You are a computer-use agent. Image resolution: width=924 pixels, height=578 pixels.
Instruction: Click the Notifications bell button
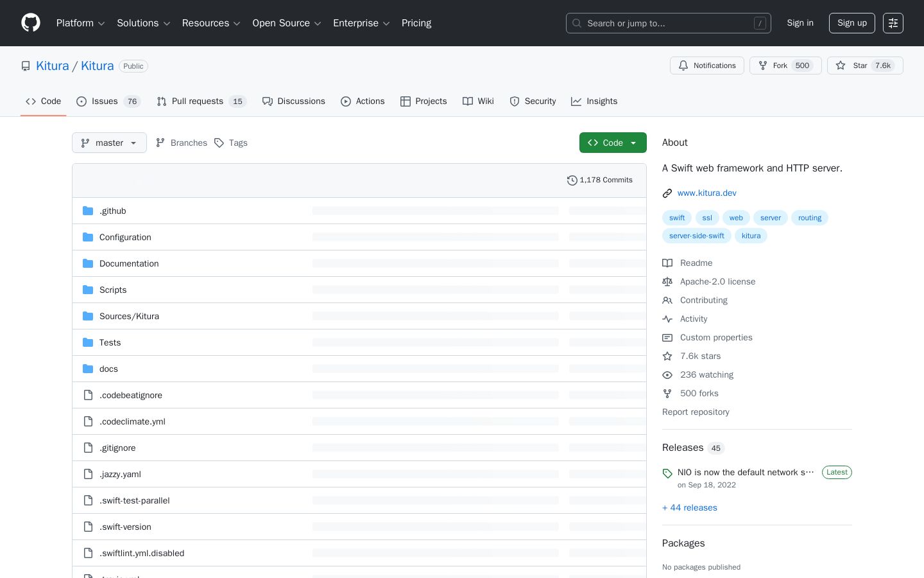point(707,66)
